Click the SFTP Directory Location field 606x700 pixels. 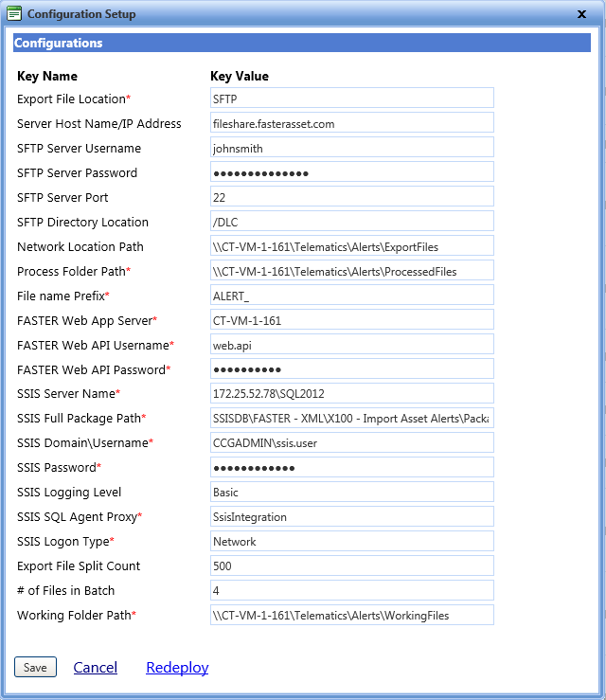pyautogui.click(x=351, y=221)
